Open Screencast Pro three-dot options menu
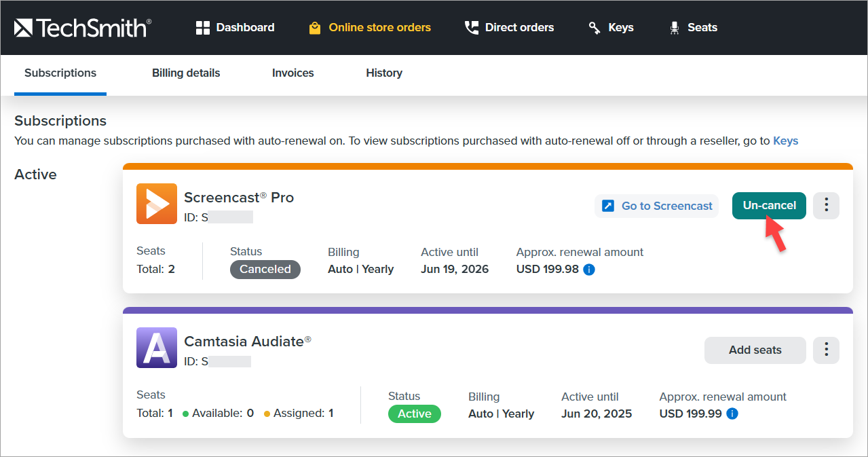Image resolution: width=868 pixels, height=457 pixels. tap(826, 206)
